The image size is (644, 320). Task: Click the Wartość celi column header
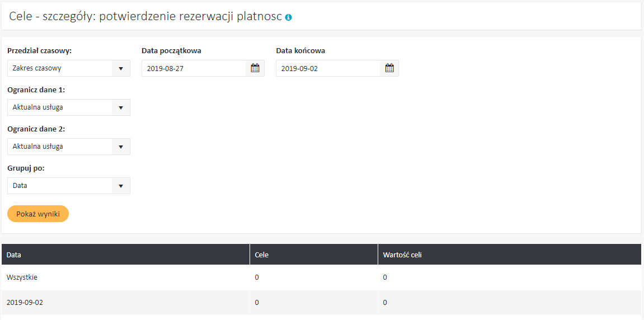click(402, 255)
